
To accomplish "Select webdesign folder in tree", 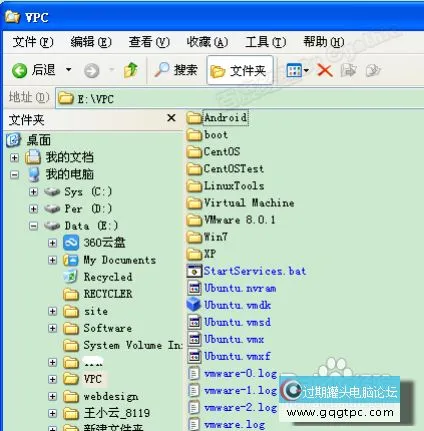I will (111, 397).
